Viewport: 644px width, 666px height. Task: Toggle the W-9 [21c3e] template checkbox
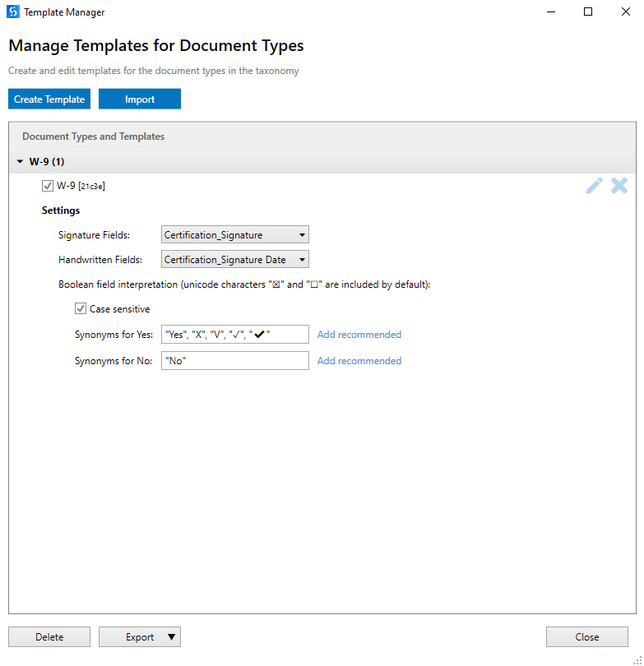coord(48,186)
